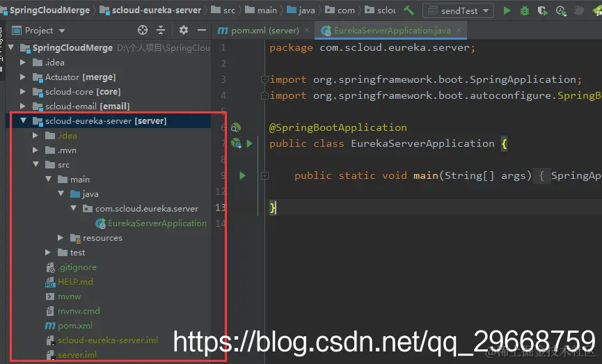Select the scloud-eureka-server.iml file

click(x=107, y=340)
